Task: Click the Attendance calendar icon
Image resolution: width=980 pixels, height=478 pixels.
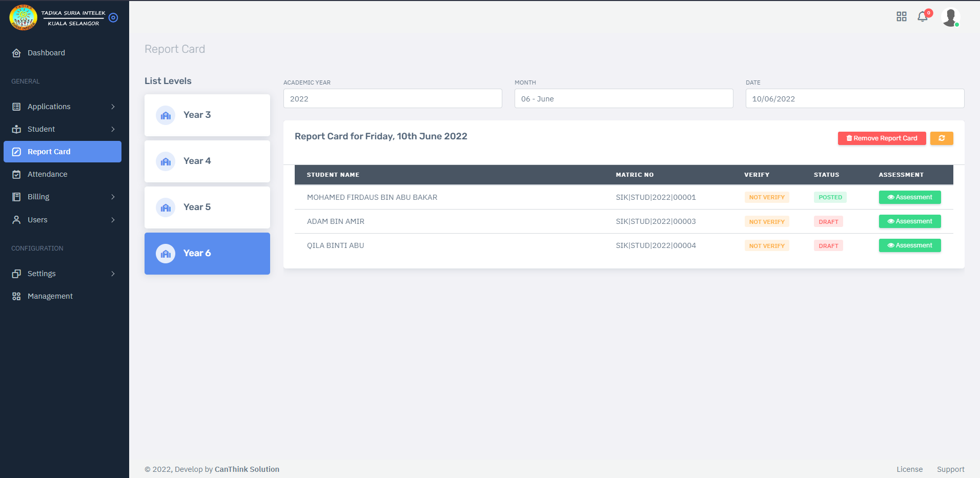Action: point(16,175)
